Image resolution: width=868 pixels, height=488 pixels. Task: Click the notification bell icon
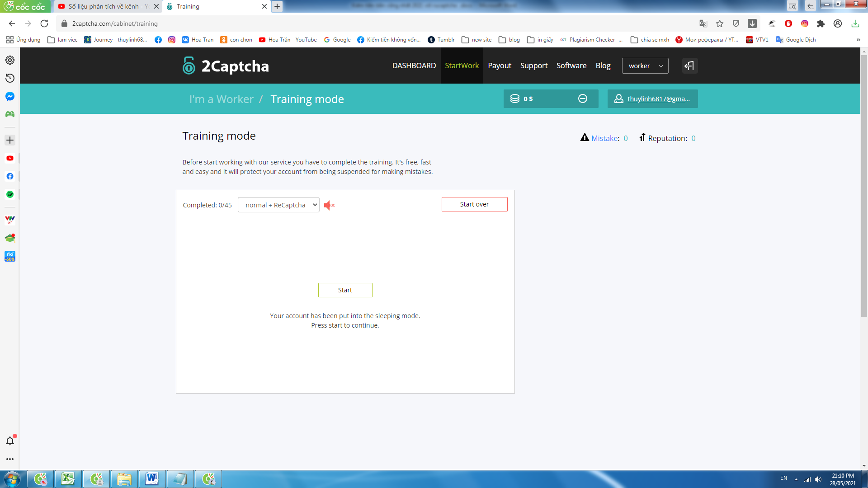10,441
